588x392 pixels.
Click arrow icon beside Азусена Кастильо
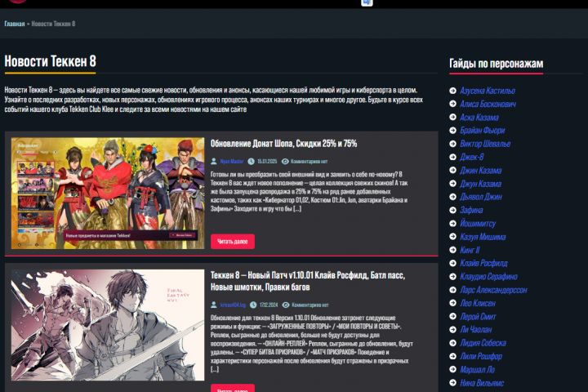[x=452, y=91]
